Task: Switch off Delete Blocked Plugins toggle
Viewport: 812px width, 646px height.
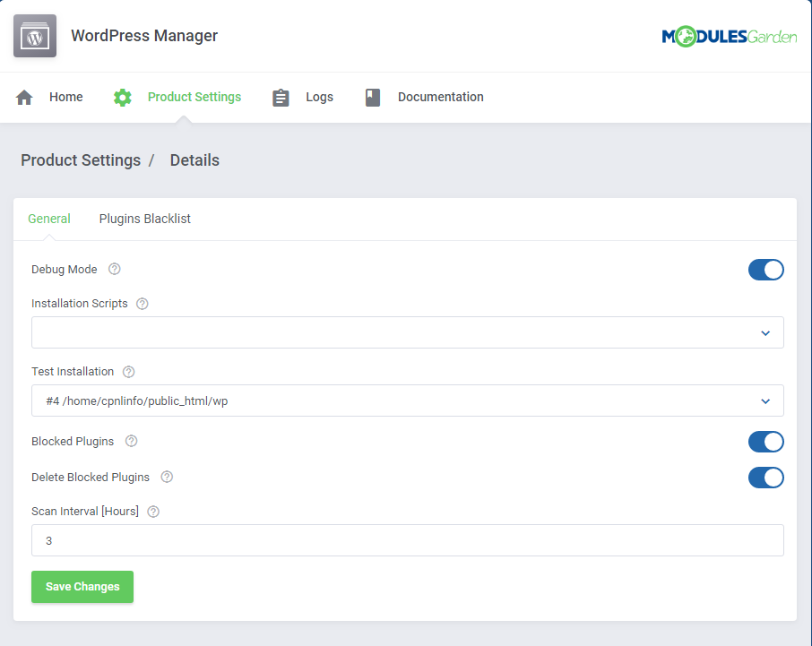Action: (766, 478)
